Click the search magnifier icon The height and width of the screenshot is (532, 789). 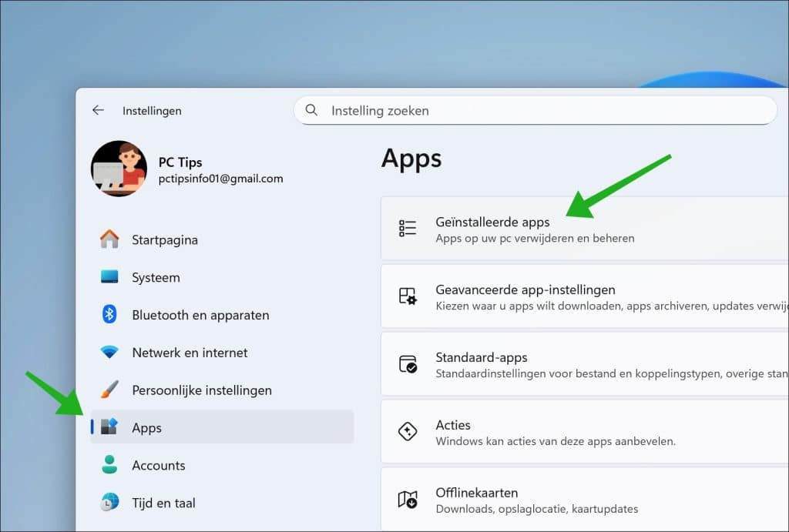(312, 110)
